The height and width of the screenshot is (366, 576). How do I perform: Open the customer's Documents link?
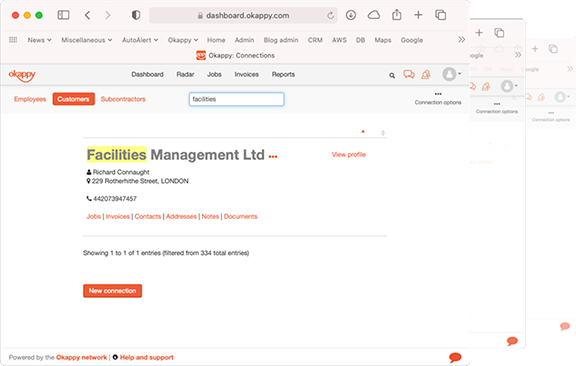click(241, 216)
